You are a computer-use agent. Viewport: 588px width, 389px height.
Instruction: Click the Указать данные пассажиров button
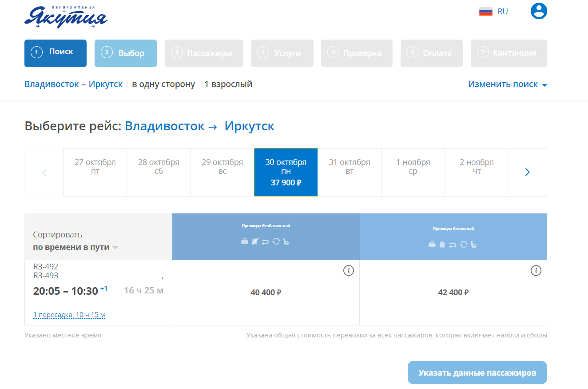(x=477, y=373)
